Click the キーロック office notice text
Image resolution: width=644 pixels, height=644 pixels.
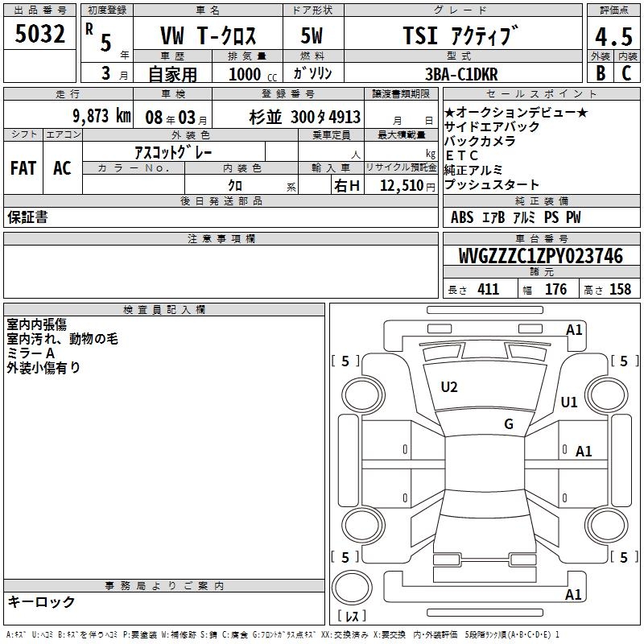(x=42, y=602)
